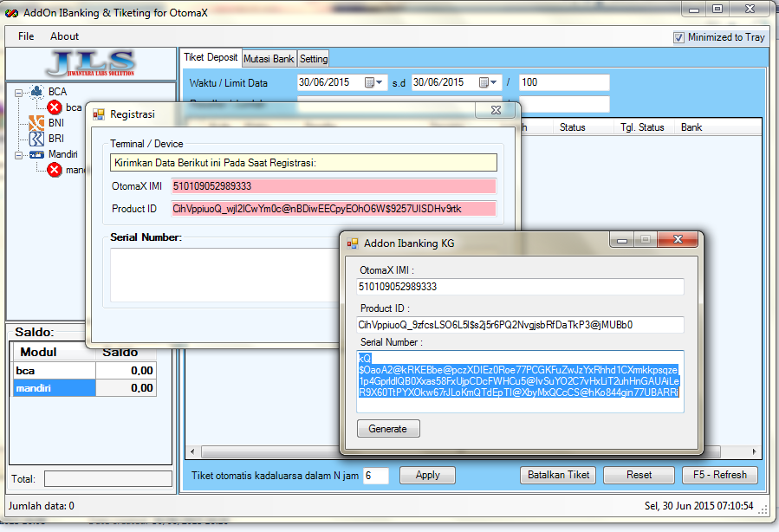Image resolution: width=779 pixels, height=532 pixels.
Task: Select the bca row in Saldo table
Action: (85, 371)
